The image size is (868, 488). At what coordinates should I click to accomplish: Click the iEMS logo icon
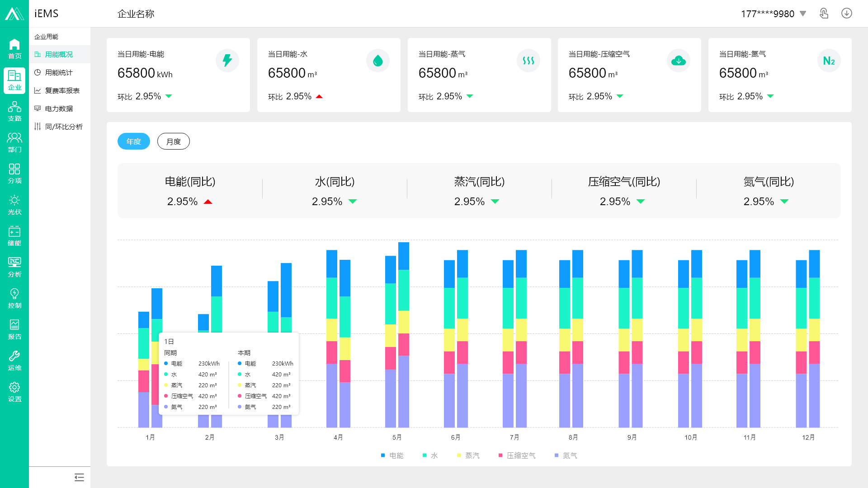coord(14,14)
